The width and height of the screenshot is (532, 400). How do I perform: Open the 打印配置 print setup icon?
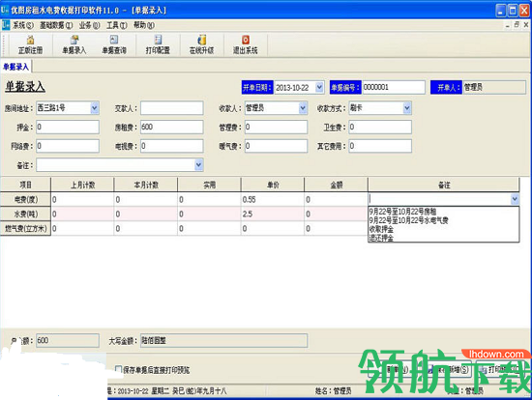158,44
